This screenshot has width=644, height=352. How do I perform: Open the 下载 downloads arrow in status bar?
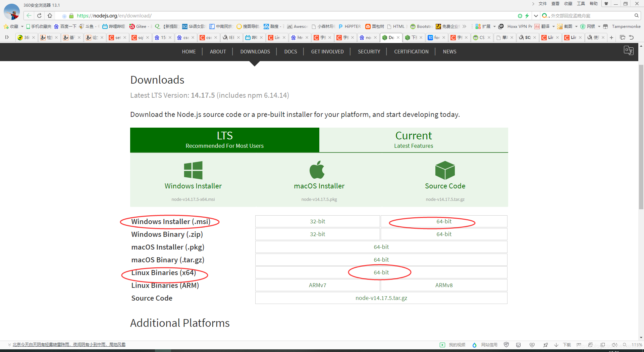556,345
